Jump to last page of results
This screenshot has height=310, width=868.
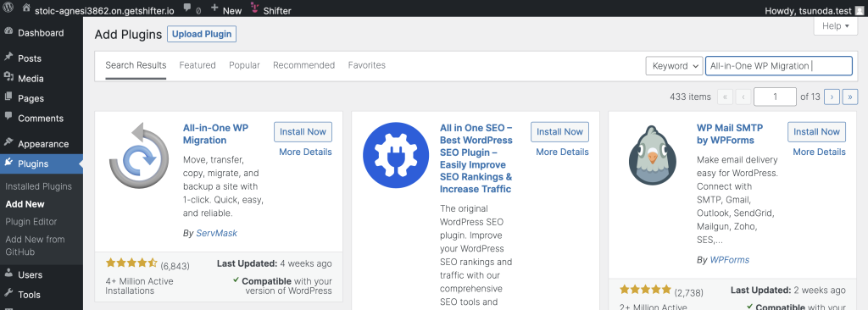click(x=849, y=97)
